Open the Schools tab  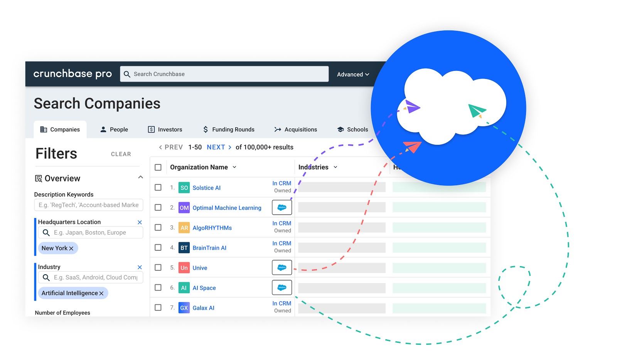click(352, 129)
